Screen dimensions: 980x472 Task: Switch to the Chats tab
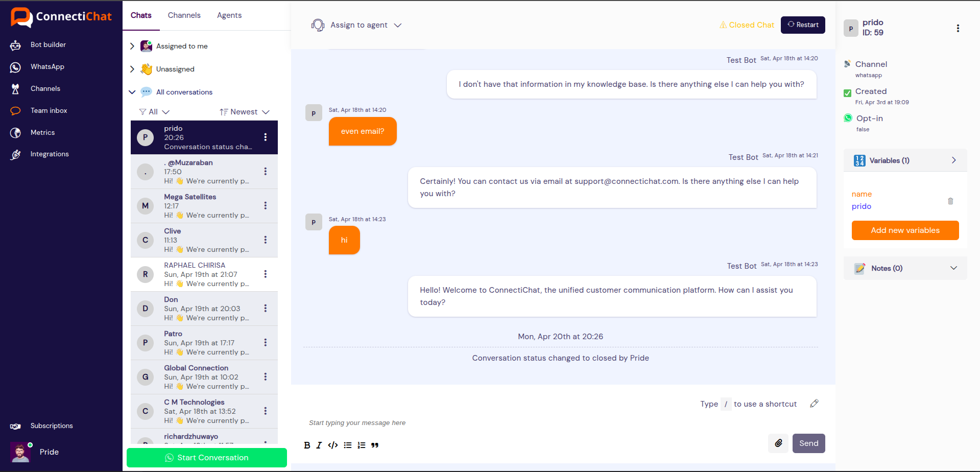pyautogui.click(x=141, y=15)
